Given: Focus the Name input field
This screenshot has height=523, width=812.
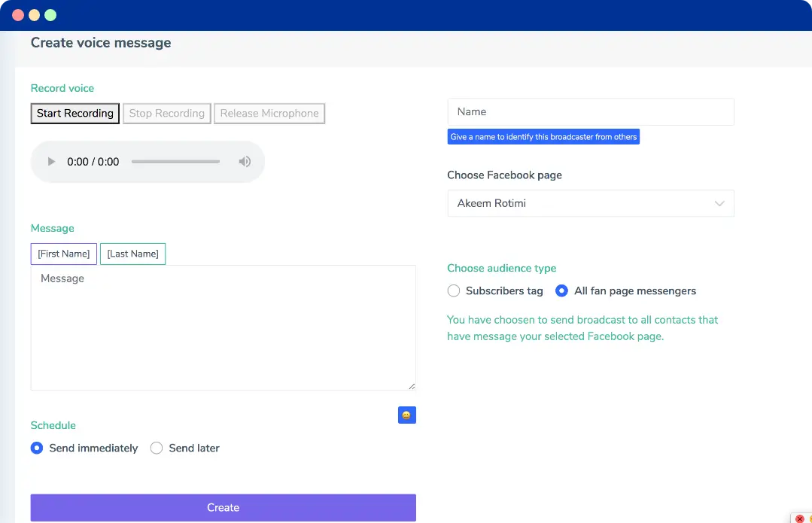Looking at the screenshot, I should click(x=591, y=112).
